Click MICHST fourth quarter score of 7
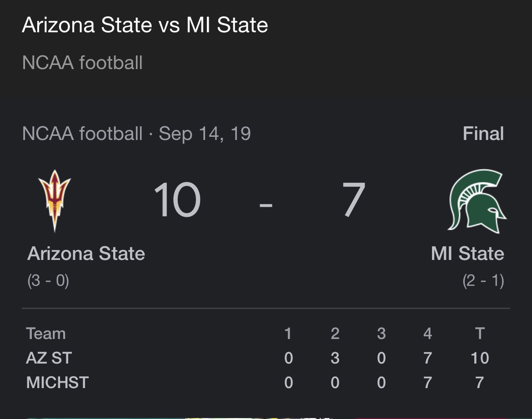The image size is (532, 419). pos(427,382)
